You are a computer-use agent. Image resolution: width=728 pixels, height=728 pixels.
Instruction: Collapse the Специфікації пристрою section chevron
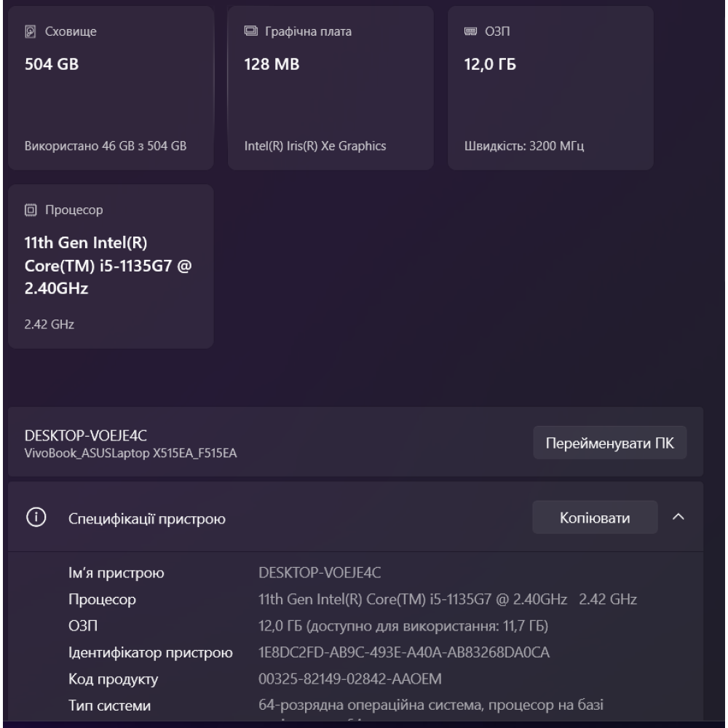(678, 518)
